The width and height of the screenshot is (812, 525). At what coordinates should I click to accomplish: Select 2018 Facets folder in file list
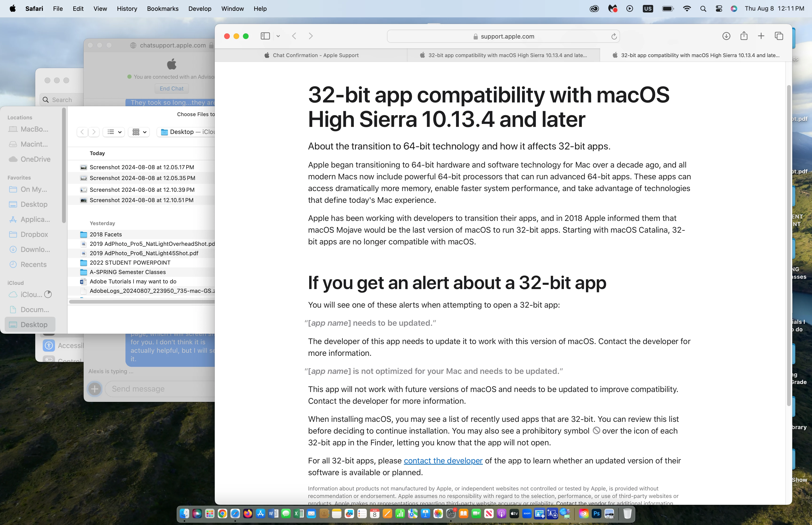(106, 235)
